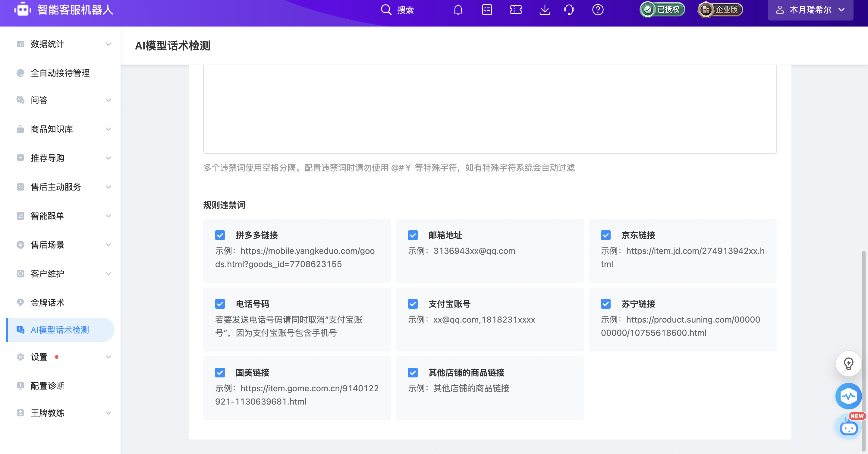Image resolution: width=868 pixels, height=454 pixels.
Task: Open the 全自动接待管理 menu item
Action: pyautogui.click(x=60, y=73)
